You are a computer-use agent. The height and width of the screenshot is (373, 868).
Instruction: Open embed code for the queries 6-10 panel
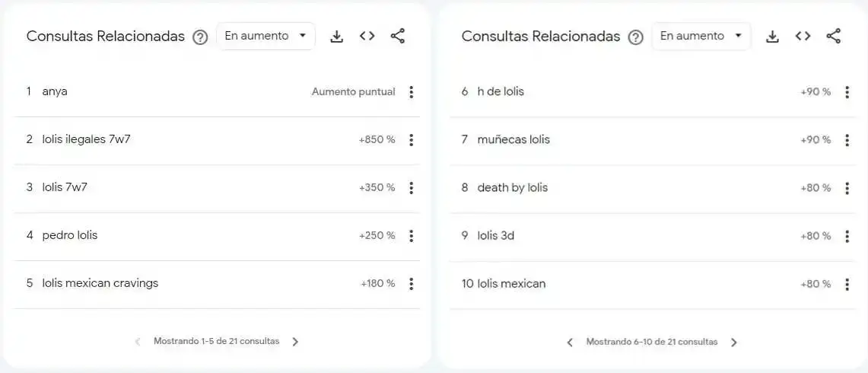(803, 36)
